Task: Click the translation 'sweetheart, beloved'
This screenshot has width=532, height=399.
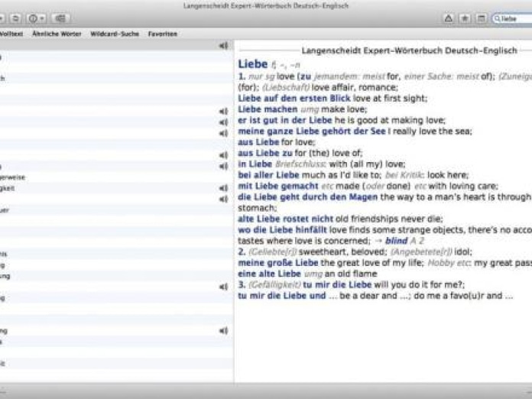Action: (x=342, y=251)
